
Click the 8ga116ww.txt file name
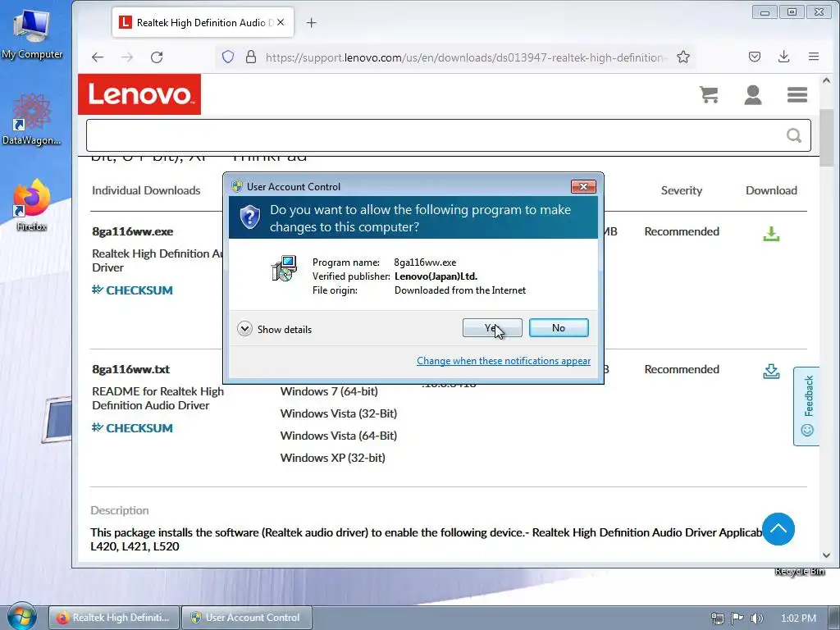[130, 369]
